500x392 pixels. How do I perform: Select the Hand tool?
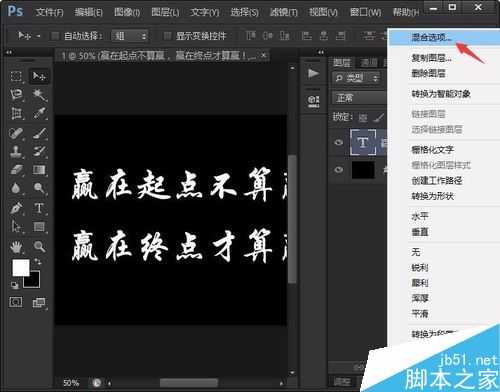[x=16, y=247]
